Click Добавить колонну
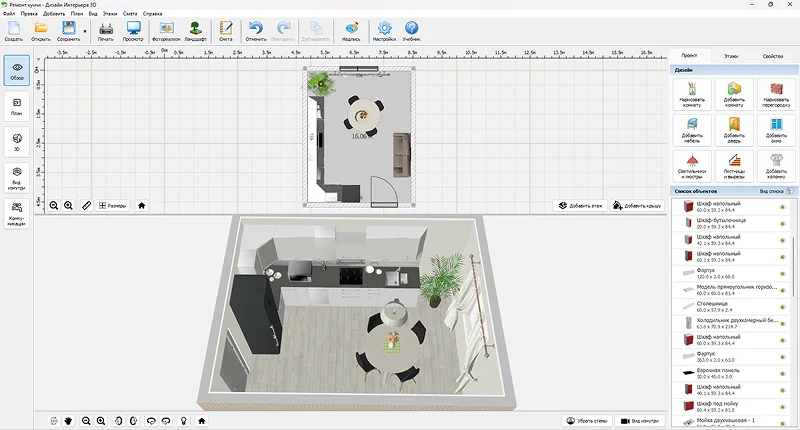The width and height of the screenshot is (800, 430). (x=776, y=166)
